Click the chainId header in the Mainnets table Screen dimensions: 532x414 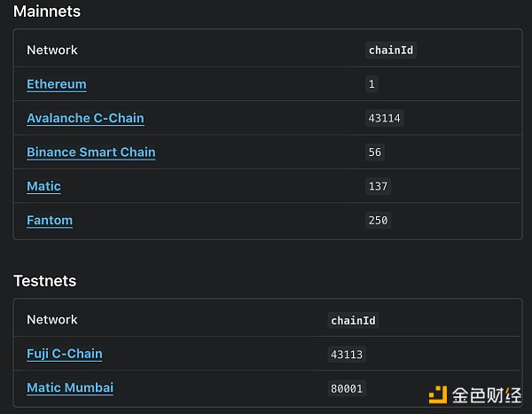click(391, 51)
